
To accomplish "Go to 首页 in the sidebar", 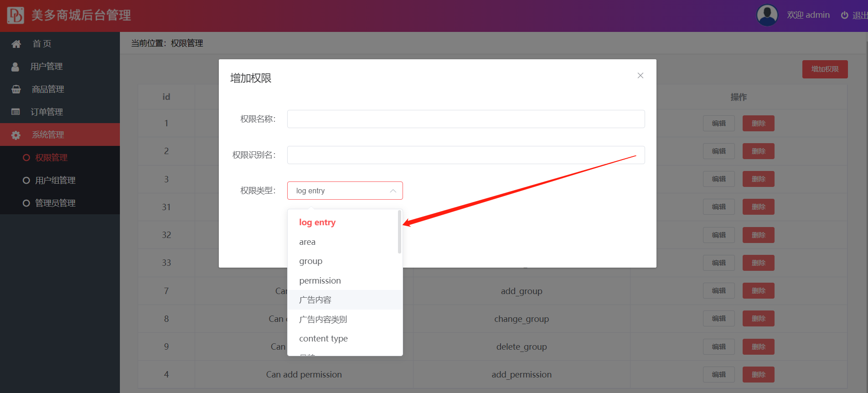I will [x=60, y=43].
